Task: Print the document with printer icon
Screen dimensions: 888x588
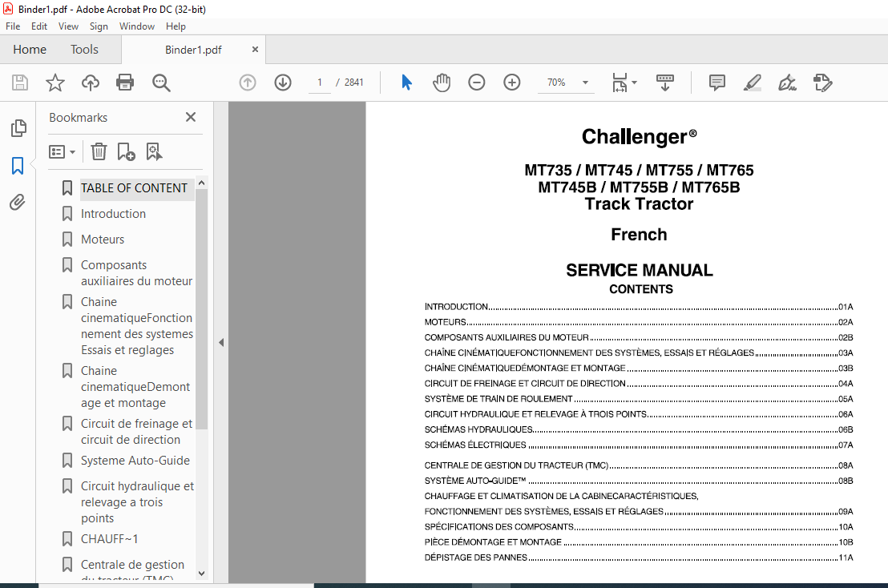Action: (124, 83)
